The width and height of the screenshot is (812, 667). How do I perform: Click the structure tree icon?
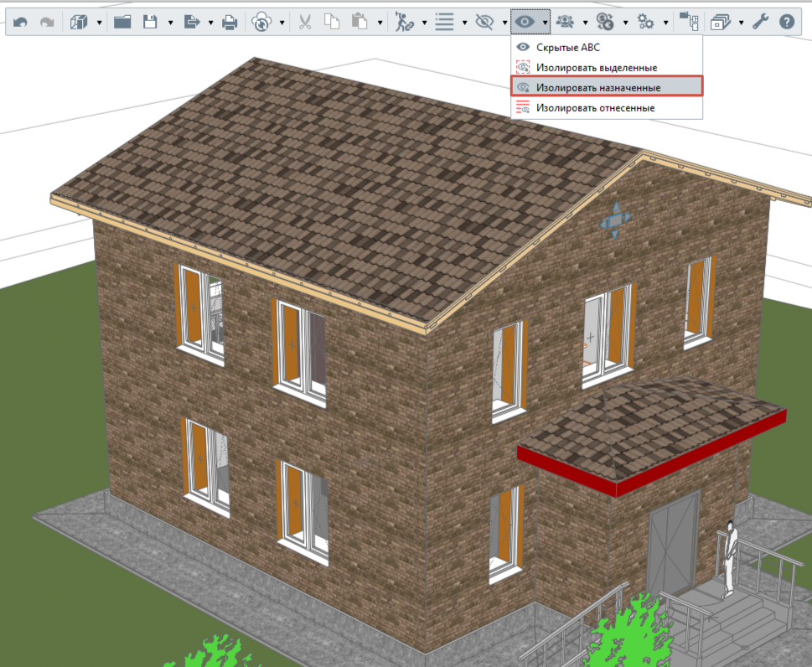point(690,22)
